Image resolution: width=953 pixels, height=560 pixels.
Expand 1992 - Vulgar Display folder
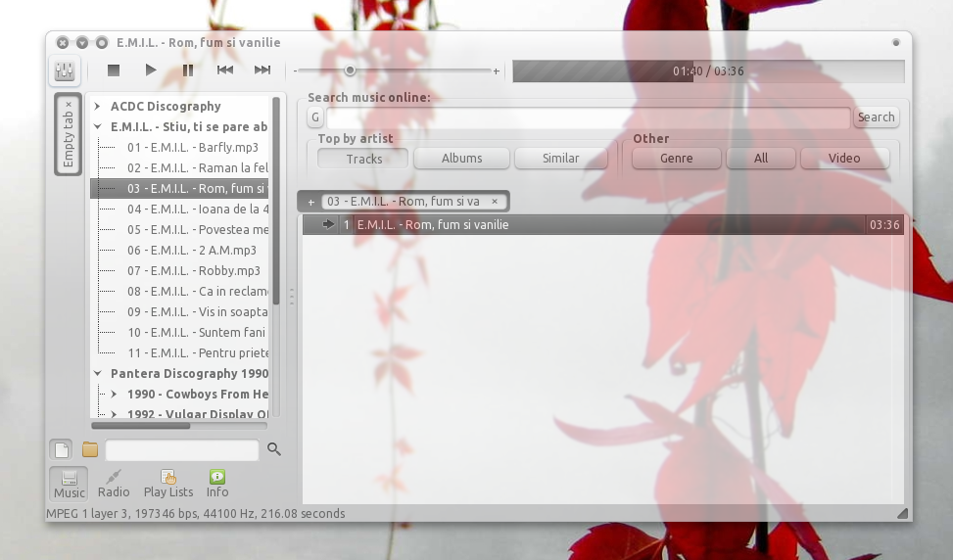114,414
